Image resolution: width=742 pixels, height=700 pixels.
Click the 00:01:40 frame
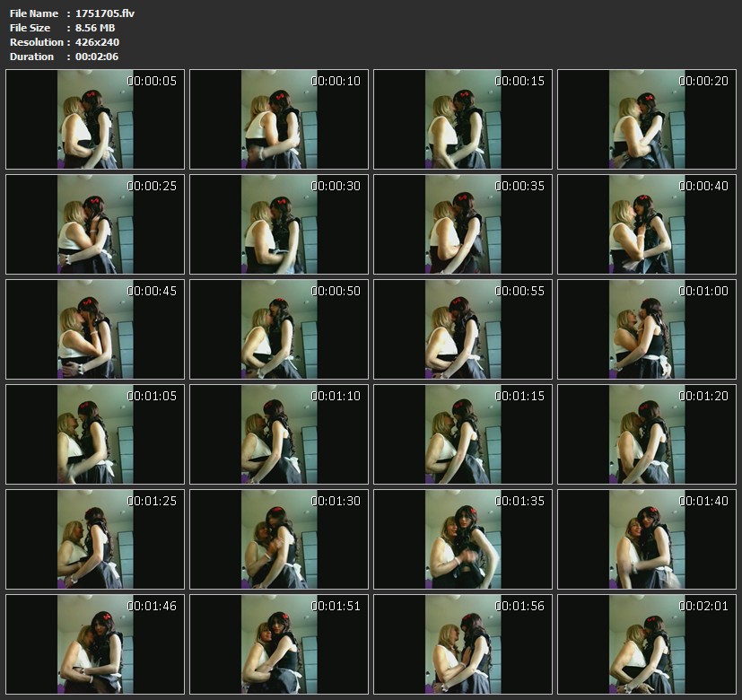(x=647, y=539)
